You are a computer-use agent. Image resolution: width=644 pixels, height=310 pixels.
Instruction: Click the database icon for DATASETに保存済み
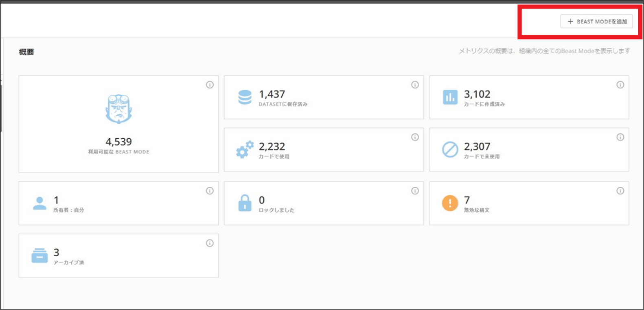(245, 97)
